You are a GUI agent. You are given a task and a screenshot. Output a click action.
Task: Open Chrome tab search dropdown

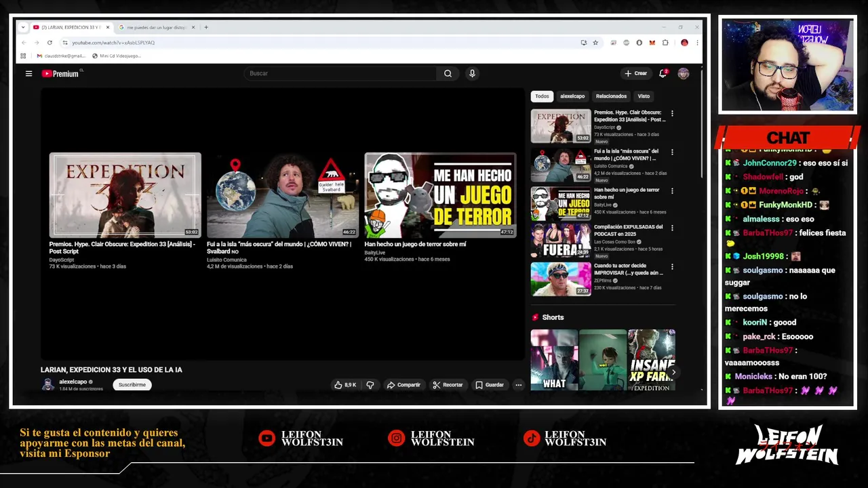tap(23, 27)
